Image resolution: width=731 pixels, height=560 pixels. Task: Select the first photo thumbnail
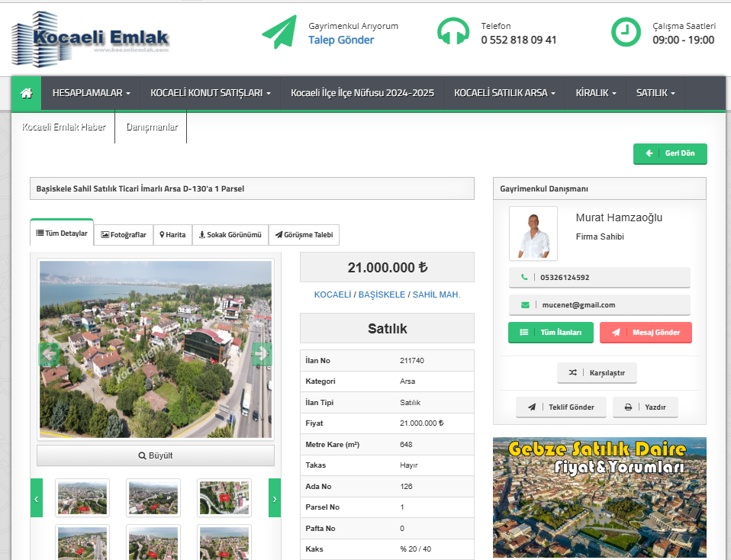point(82,497)
